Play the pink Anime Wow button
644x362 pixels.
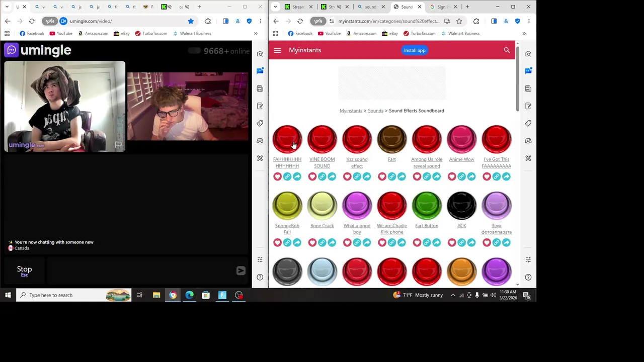pyautogui.click(x=461, y=139)
